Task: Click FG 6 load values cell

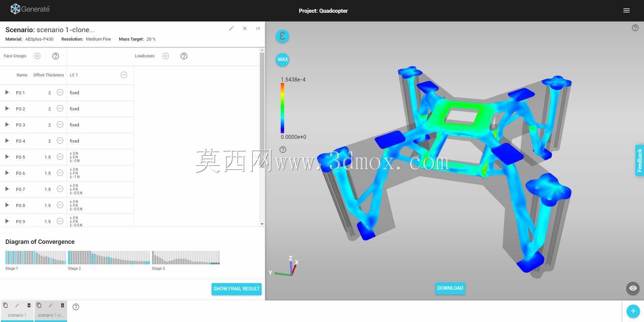Action: (100, 173)
